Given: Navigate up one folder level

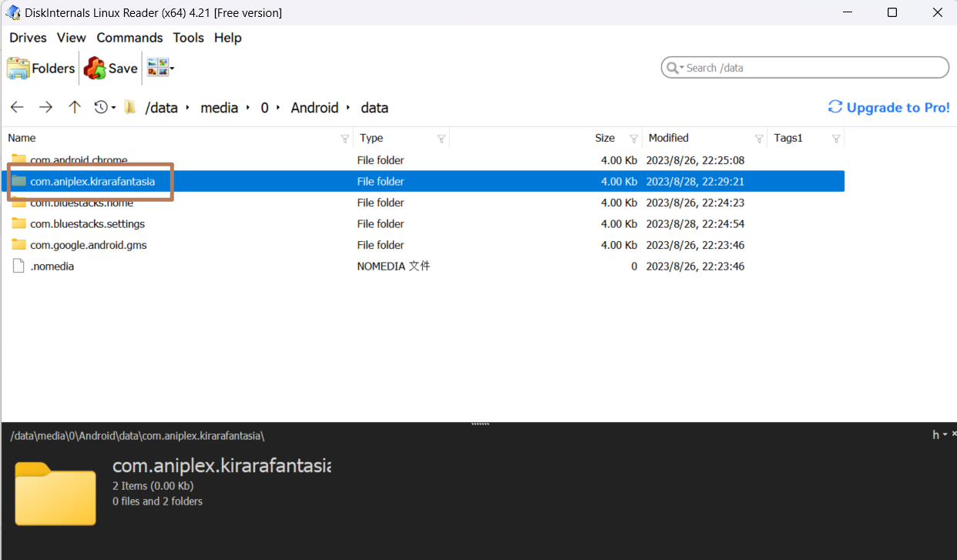Looking at the screenshot, I should [x=74, y=108].
